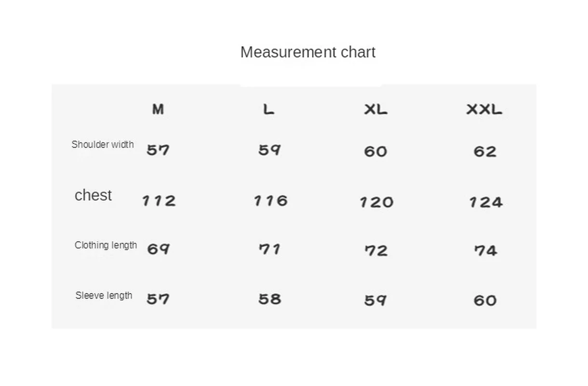Click the chest row label
This screenshot has height=386, width=588.
click(93, 195)
